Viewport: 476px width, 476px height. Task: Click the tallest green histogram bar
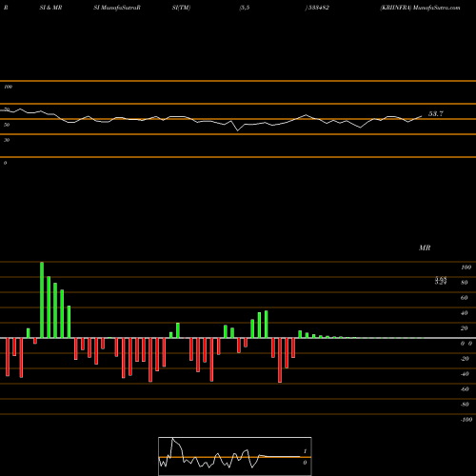pyautogui.click(x=42, y=300)
